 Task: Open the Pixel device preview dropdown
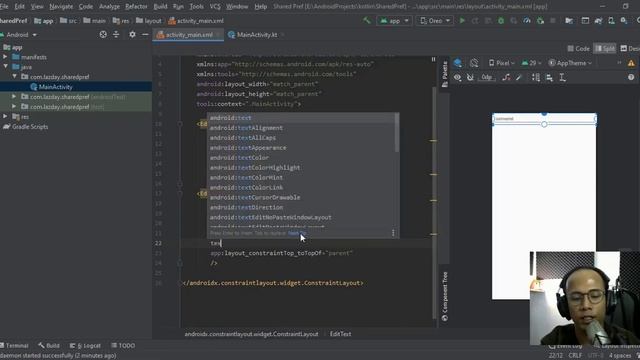tap(502, 63)
